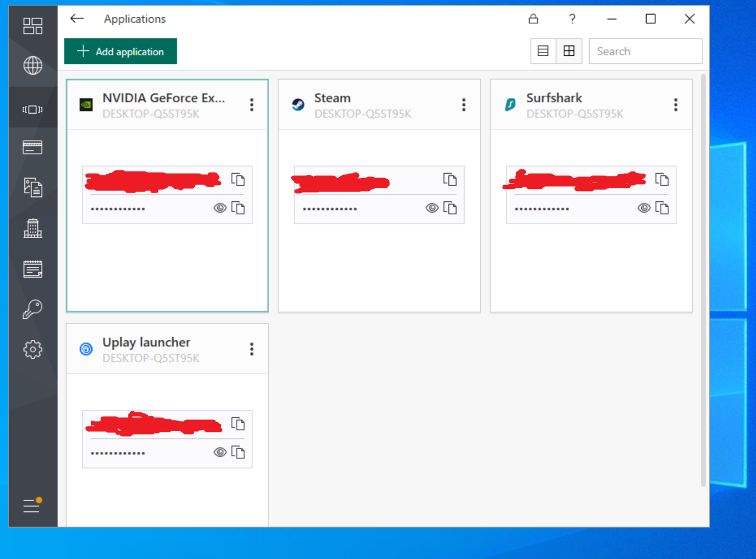Screen dimensions: 756x559
Task: Click DESKTOP-Q5ST95K under Steam
Action: coord(363,114)
